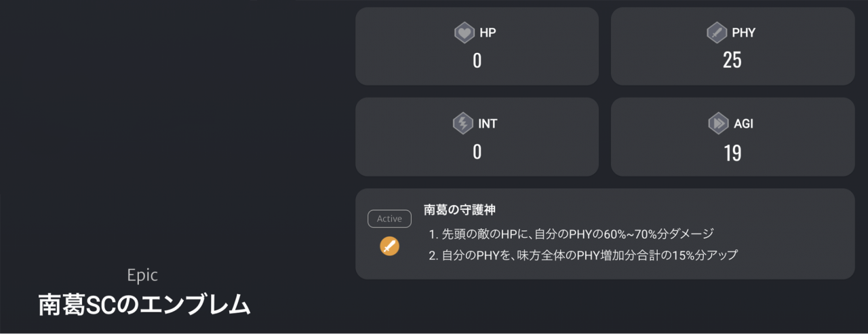Click the PHY sword icon
868x334 pixels.
717,33
